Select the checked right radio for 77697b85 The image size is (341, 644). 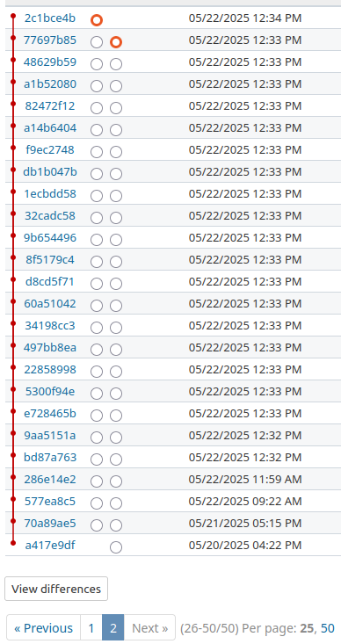pos(116,42)
